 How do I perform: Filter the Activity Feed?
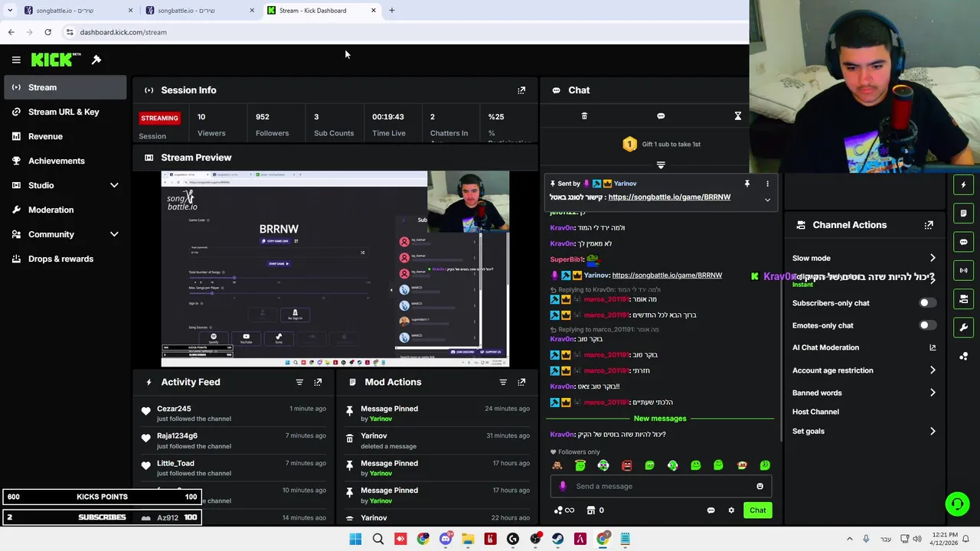(299, 382)
